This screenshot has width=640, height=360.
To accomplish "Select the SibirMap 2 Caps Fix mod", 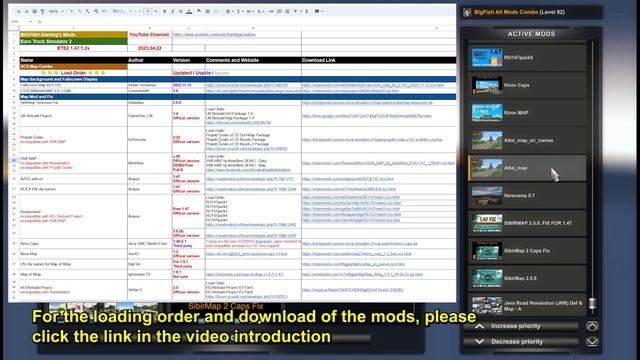I will tap(527, 251).
